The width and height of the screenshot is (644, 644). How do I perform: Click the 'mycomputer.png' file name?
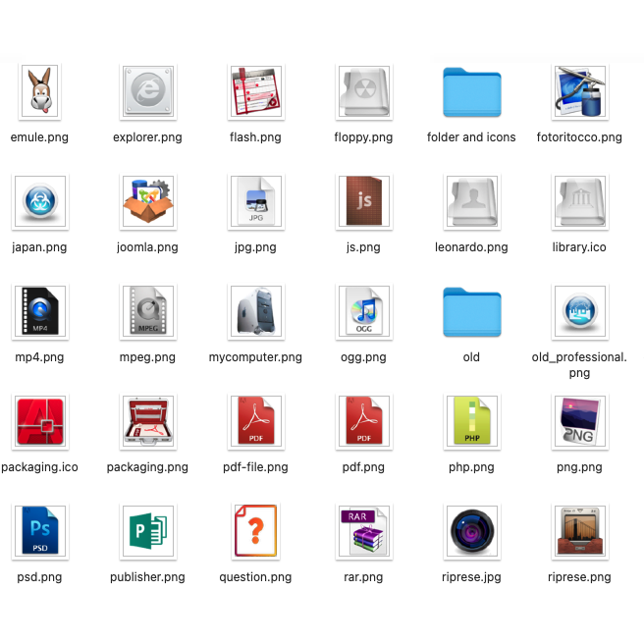click(255, 357)
